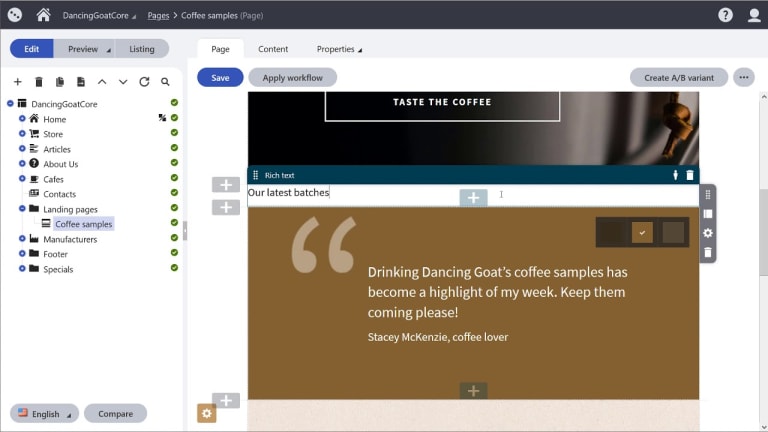Image resolution: width=768 pixels, height=432 pixels.
Task: Change the section layout type
Action: point(708,214)
